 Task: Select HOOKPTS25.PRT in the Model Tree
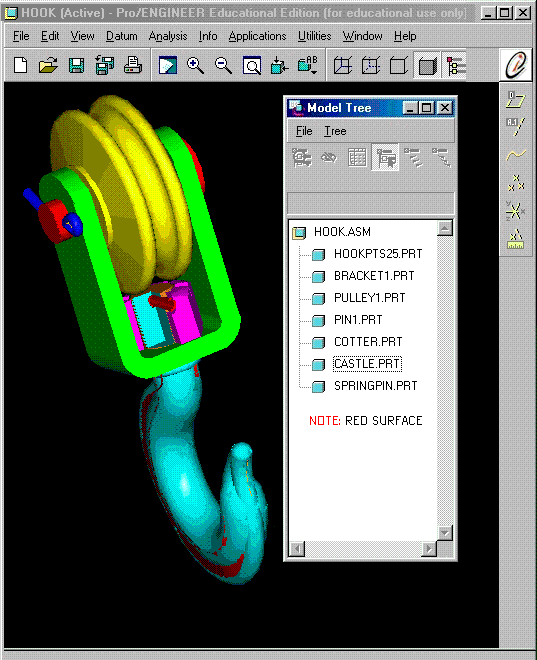378,254
